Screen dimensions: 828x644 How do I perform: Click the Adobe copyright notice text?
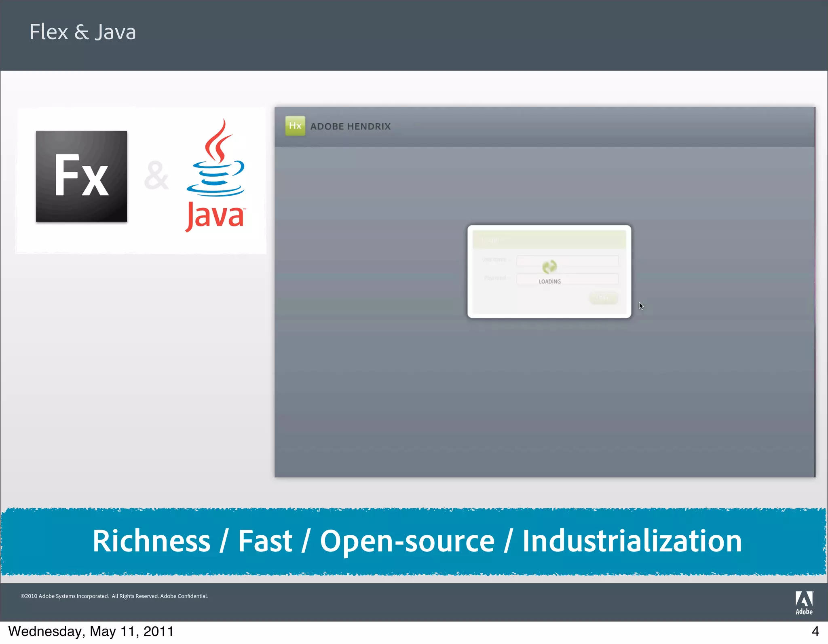[114, 596]
